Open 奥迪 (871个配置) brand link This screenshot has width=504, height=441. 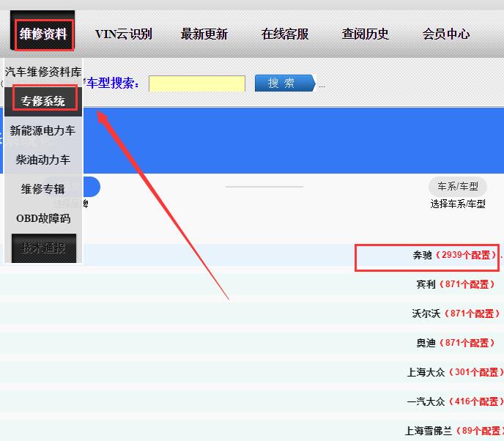[456, 343]
